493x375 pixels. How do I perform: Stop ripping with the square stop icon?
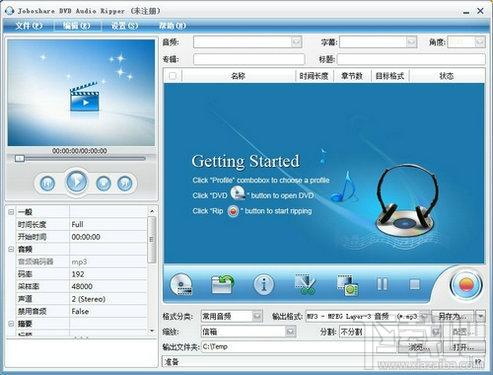pos(414,284)
